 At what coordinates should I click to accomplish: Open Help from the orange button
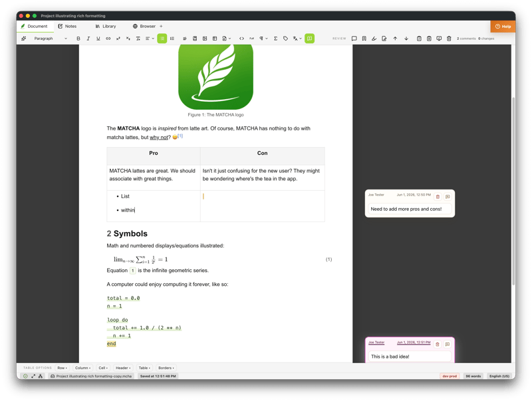503,27
